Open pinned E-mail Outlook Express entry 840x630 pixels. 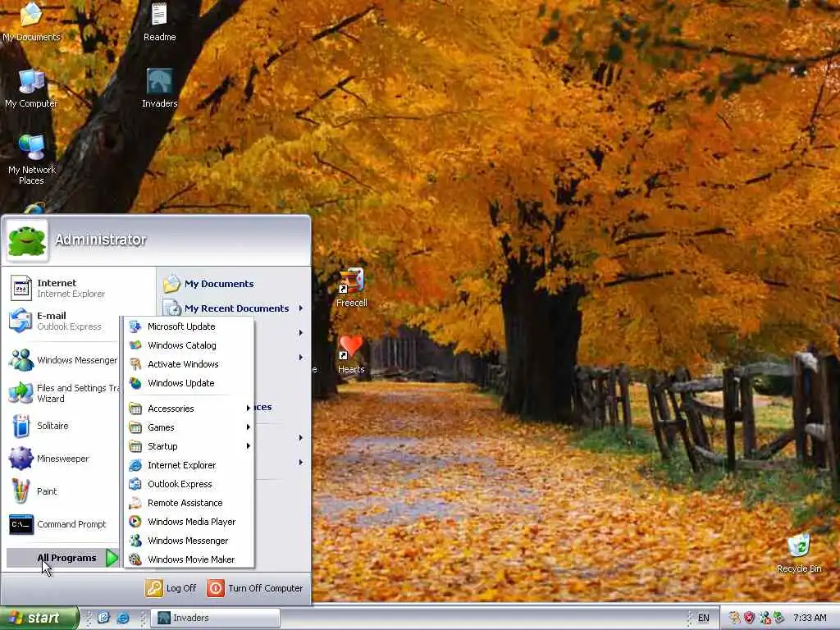pyautogui.click(x=63, y=321)
